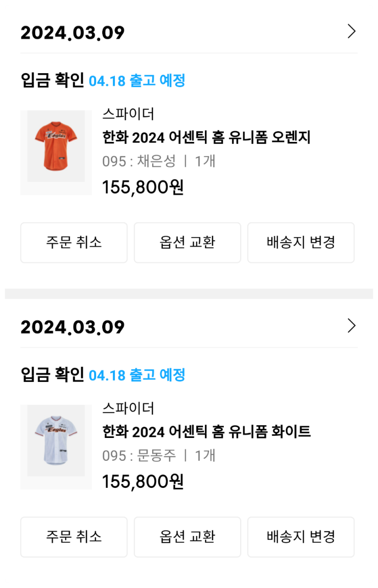The width and height of the screenshot is (378, 588).
Task: Tap second order's 04.18 shipping schedule text
Action: pos(137,375)
